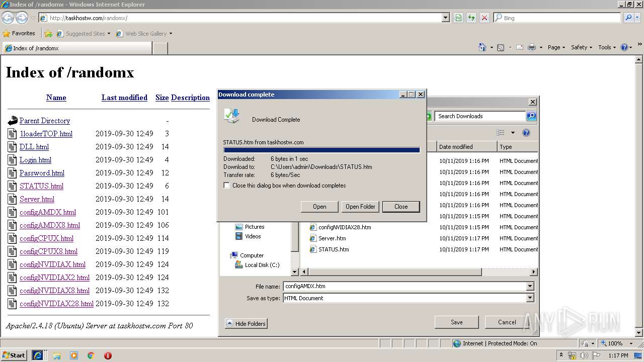Screen dimensions: 644x362
Task: Click the Internet Explorer taskbar icon
Action: pyautogui.click(x=38, y=355)
